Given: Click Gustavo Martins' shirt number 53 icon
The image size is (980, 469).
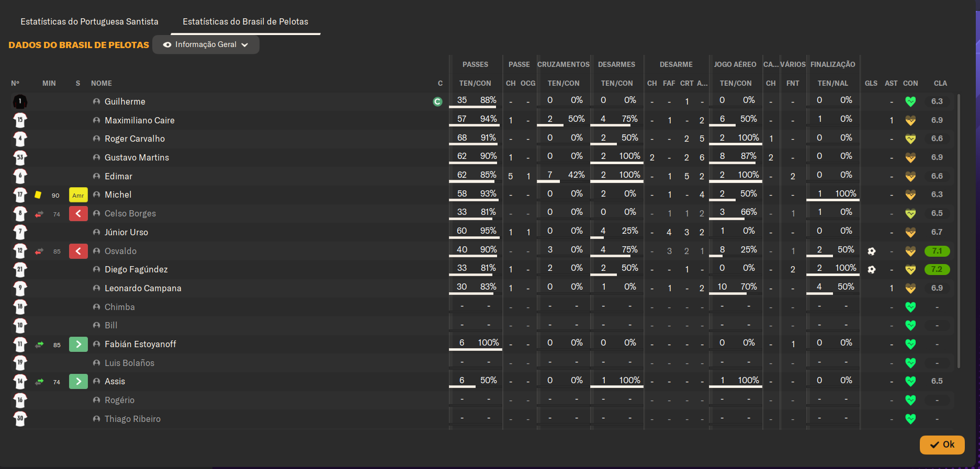Looking at the screenshot, I should tap(20, 157).
